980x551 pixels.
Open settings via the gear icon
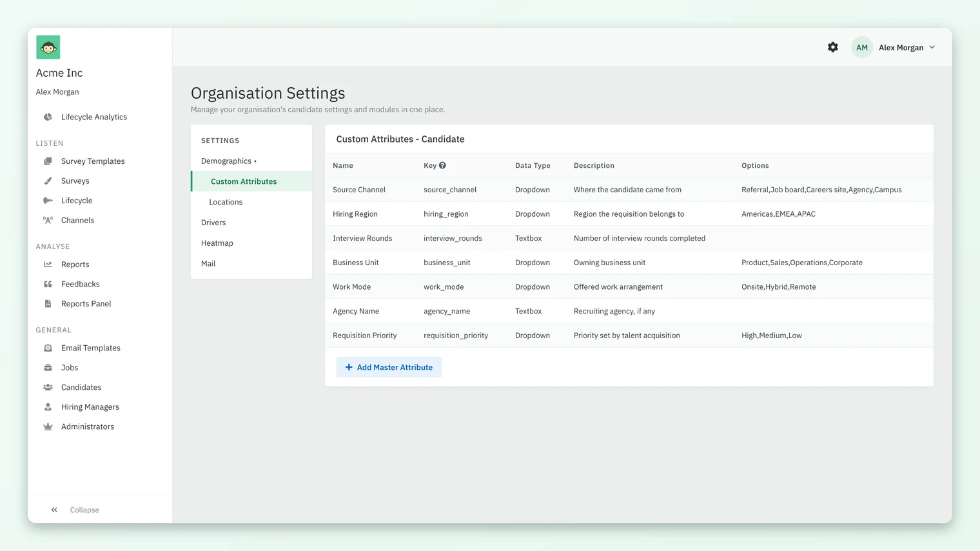[833, 47]
